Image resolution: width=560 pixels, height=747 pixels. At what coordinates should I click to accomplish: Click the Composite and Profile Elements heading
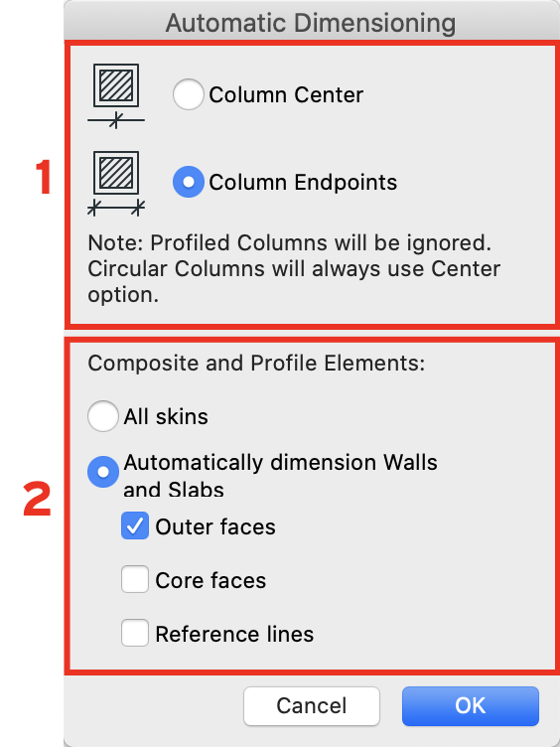[256, 363]
